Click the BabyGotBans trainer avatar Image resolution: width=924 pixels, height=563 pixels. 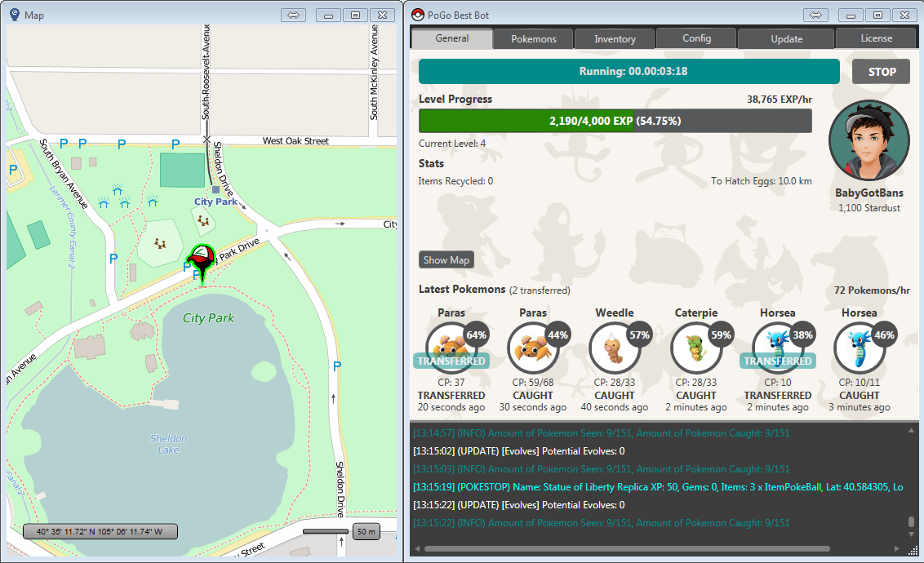[868, 140]
